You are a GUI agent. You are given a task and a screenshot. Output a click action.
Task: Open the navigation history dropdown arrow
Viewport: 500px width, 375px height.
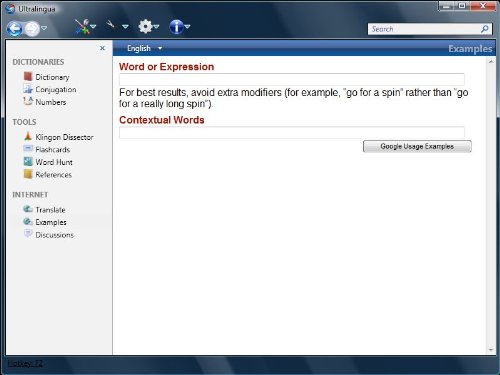tap(44, 28)
